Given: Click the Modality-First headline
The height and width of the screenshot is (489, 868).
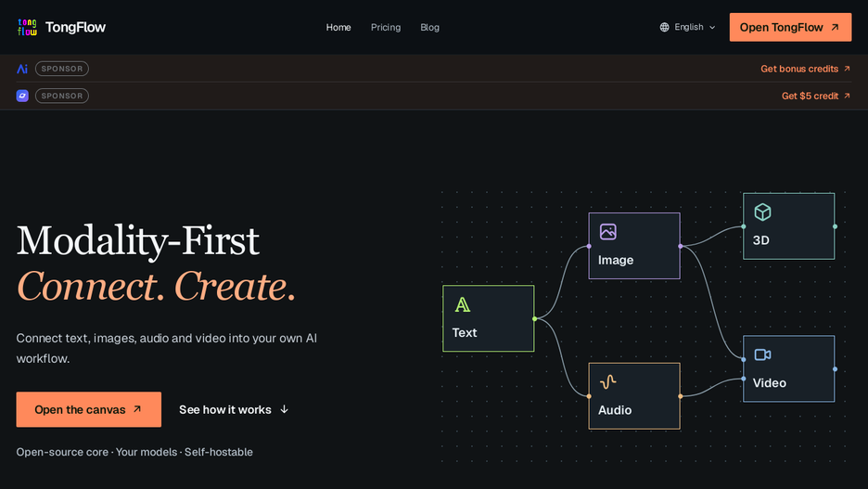Looking at the screenshot, I should tap(138, 241).
